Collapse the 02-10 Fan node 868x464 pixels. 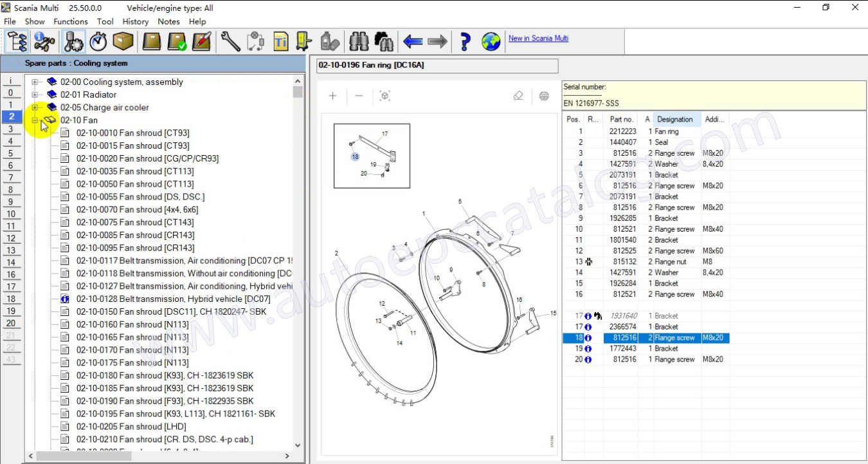pos(35,120)
